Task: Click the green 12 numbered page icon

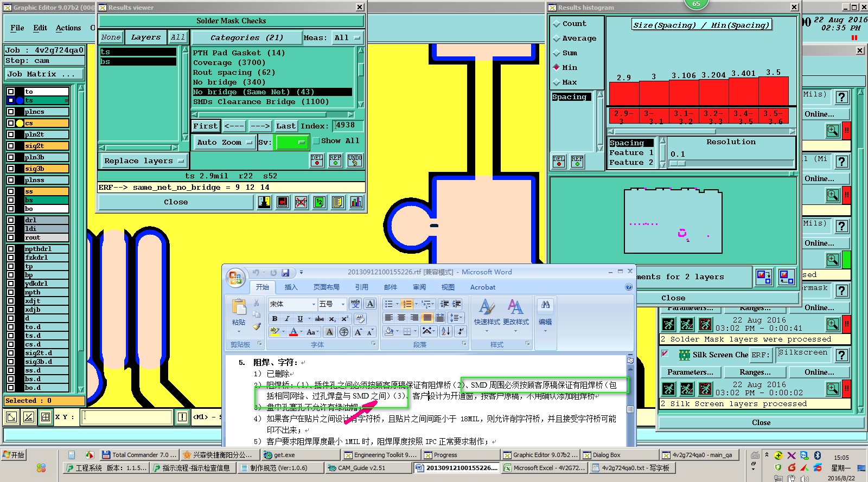Action: 320,202
